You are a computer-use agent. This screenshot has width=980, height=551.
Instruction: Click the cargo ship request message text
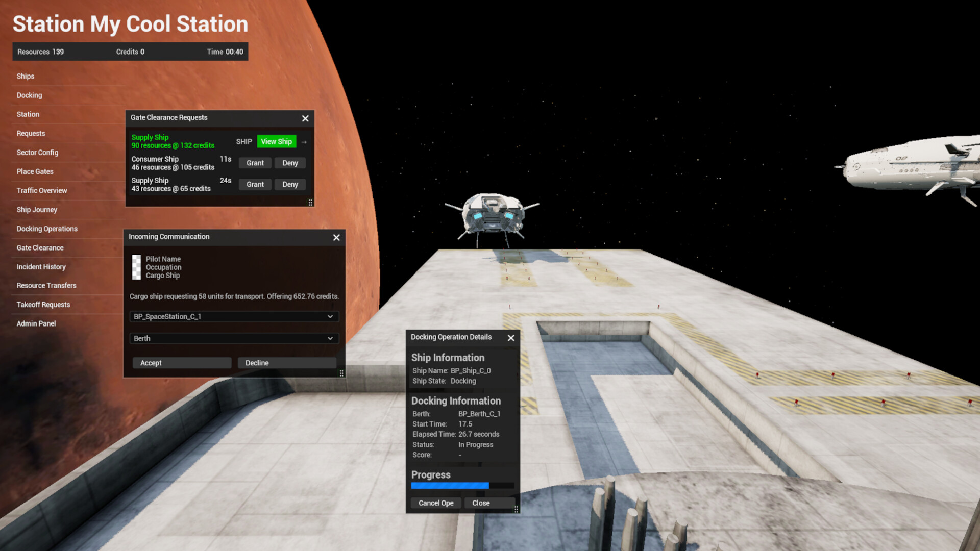click(x=234, y=296)
